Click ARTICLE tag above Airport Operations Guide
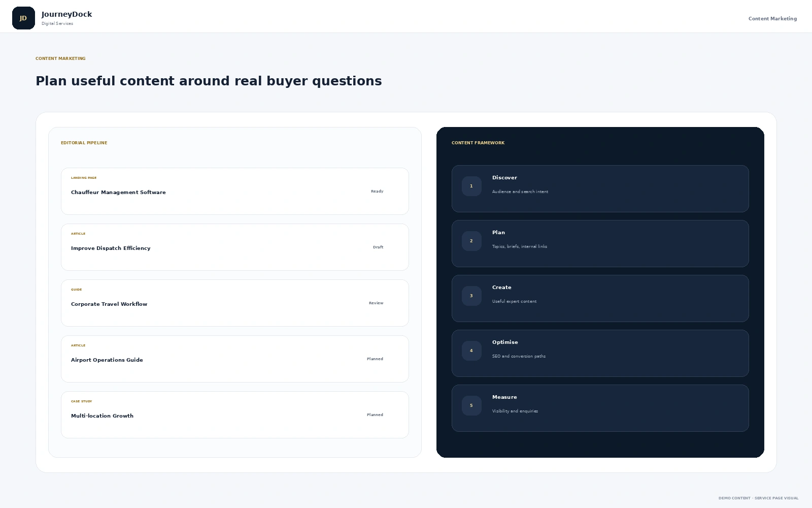The width and height of the screenshot is (812, 508). [x=78, y=345]
